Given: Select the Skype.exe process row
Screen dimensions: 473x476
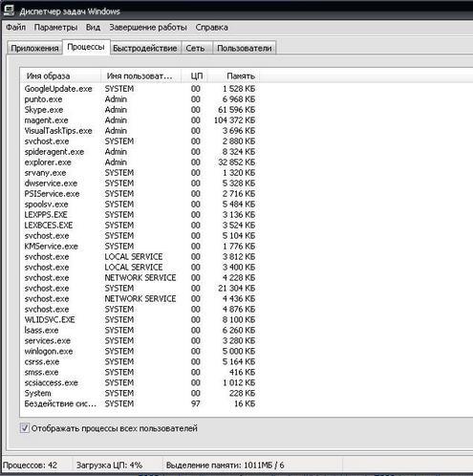Looking at the screenshot, I should [x=140, y=110].
